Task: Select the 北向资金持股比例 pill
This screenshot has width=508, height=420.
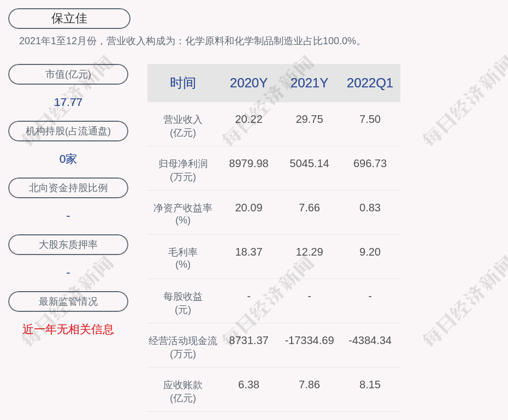Action: click(x=68, y=188)
